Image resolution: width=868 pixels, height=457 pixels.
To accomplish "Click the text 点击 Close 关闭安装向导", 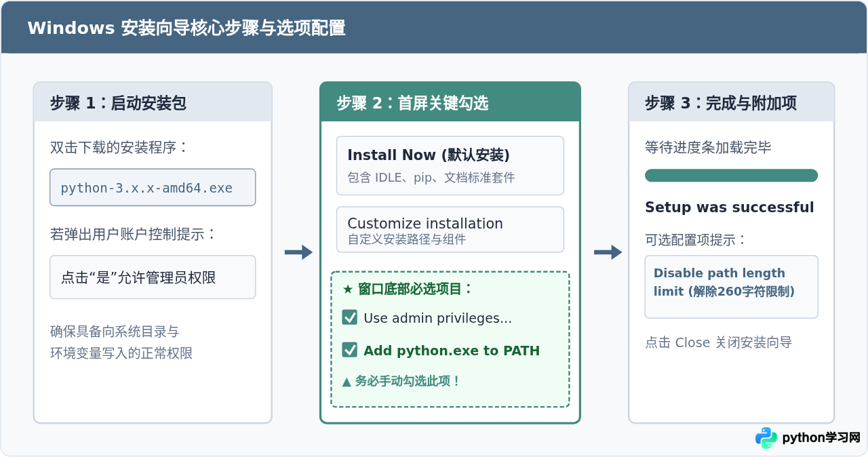I will (x=719, y=342).
